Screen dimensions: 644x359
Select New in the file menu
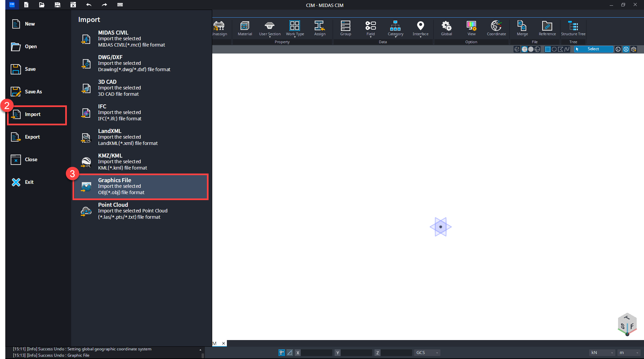pos(38,24)
